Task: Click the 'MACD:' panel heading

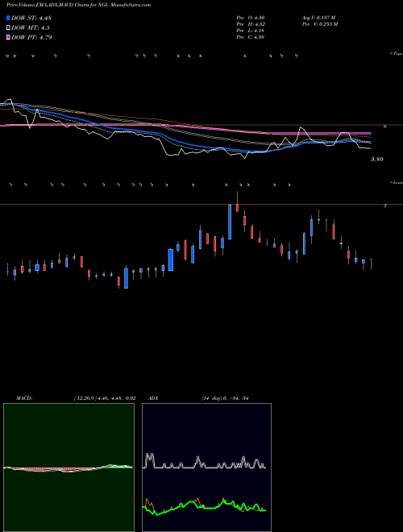Action: click(24, 398)
